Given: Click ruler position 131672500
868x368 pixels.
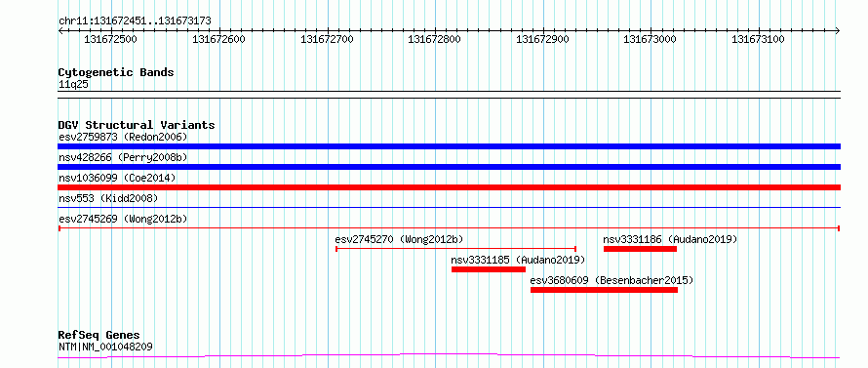Looking at the screenshot, I should click(111, 39).
